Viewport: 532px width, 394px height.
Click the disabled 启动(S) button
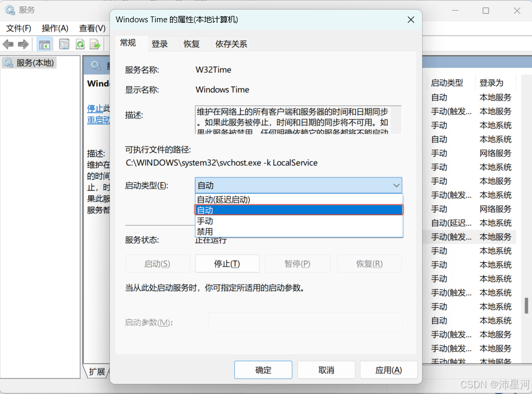coord(157,264)
